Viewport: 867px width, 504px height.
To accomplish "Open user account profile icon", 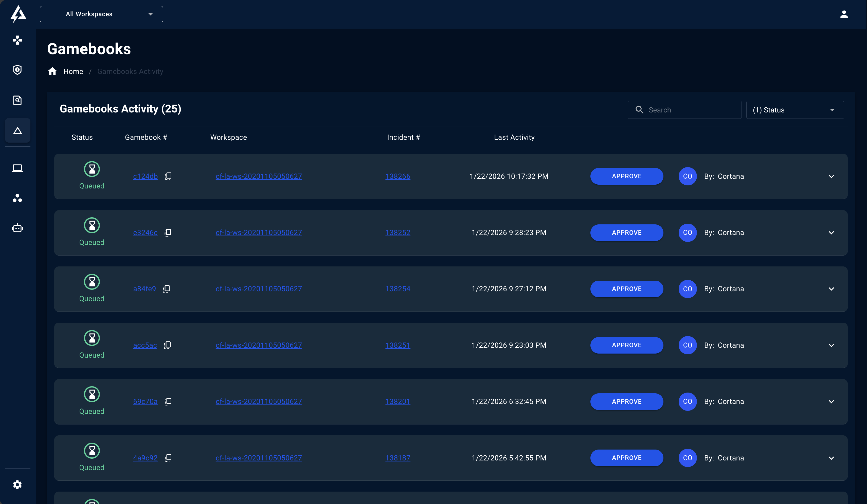I will click(844, 14).
